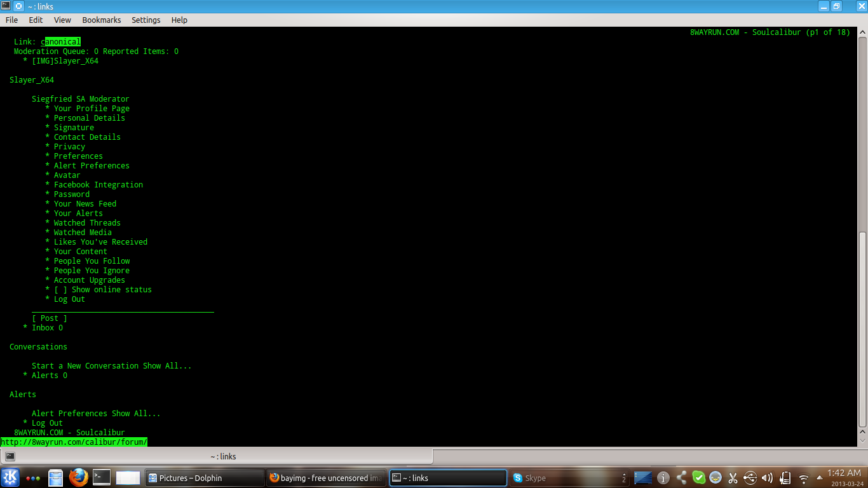The image size is (868, 488).
Task: Open the Inbox 0 link
Action: [48, 328]
